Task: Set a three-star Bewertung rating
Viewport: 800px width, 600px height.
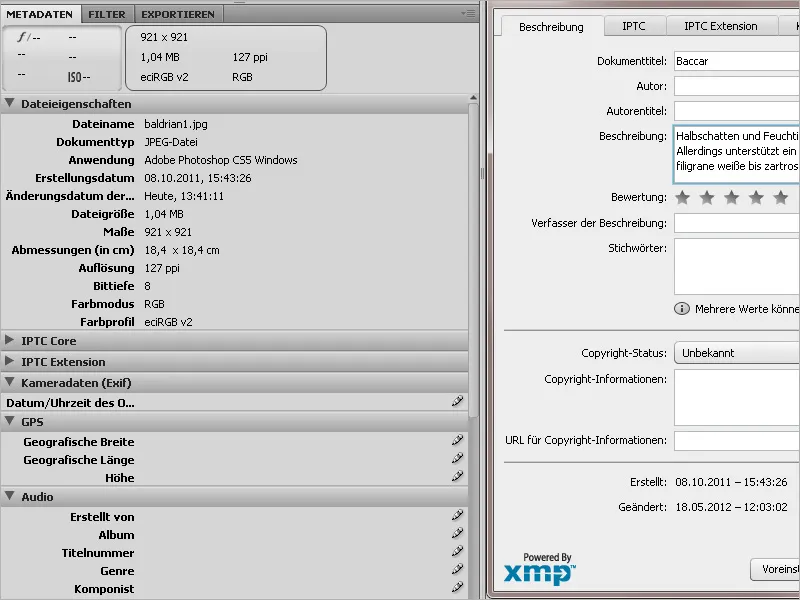Action: click(733, 198)
